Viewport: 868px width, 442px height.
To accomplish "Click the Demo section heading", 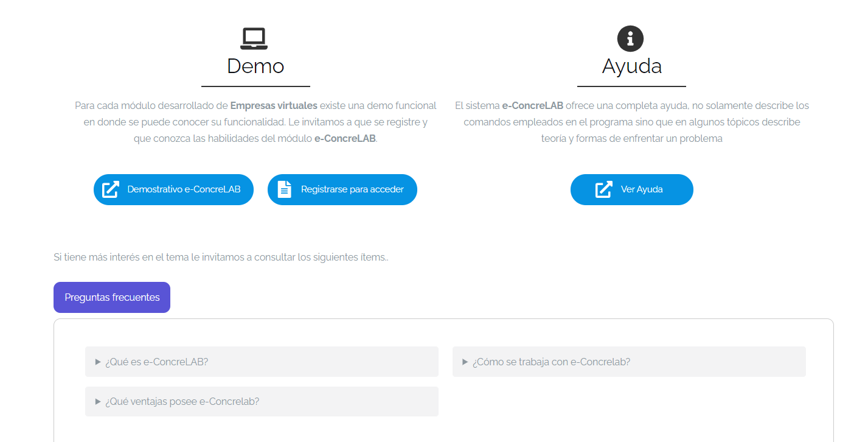I will (x=255, y=66).
